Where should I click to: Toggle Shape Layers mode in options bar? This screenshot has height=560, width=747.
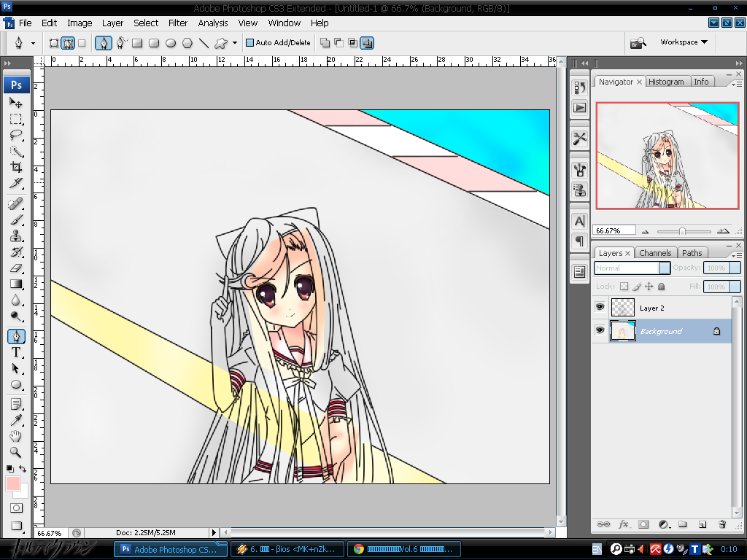(54, 43)
